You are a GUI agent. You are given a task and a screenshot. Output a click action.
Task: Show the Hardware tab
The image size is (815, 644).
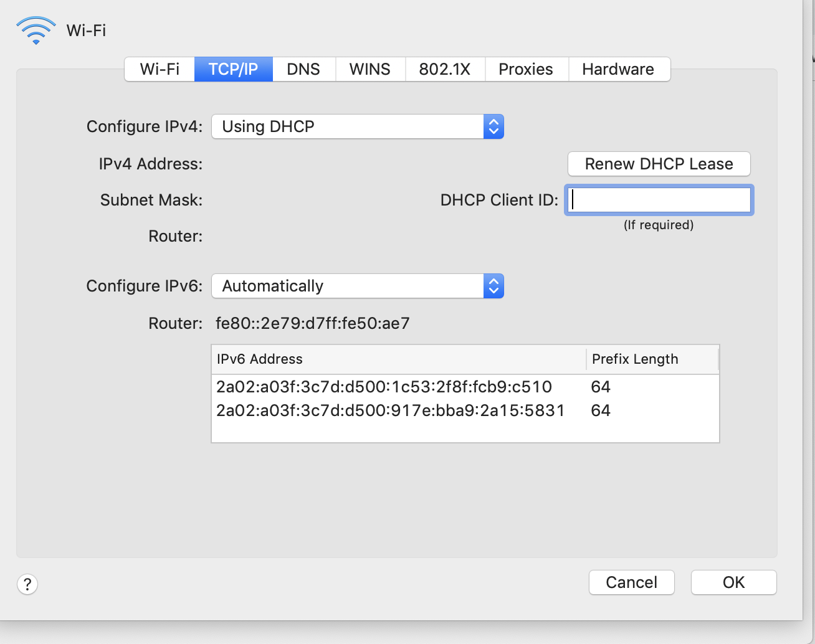coord(618,69)
